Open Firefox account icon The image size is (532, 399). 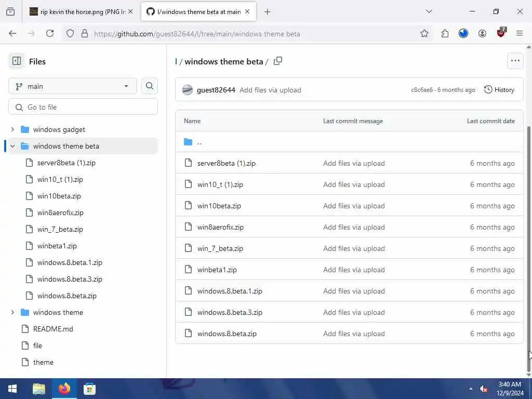pyautogui.click(x=482, y=34)
